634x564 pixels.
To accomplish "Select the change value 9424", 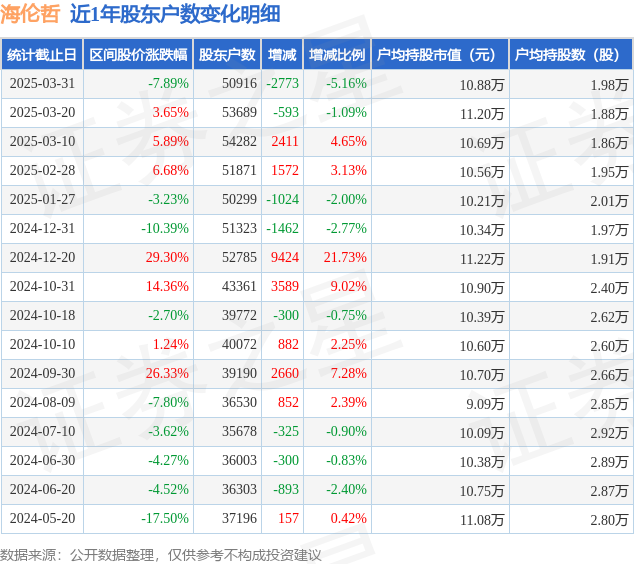I will pos(285,258).
